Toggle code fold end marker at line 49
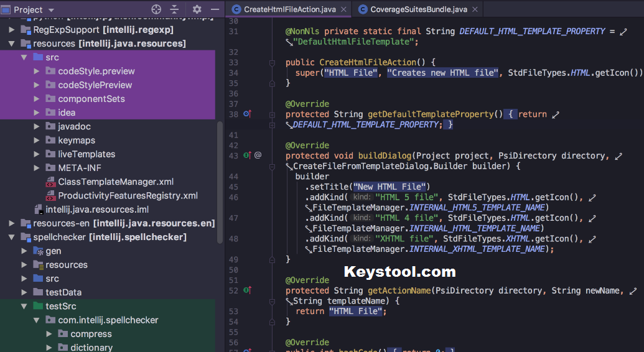Image resolution: width=644 pixels, height=352 pixels. [x=272, y=259]
